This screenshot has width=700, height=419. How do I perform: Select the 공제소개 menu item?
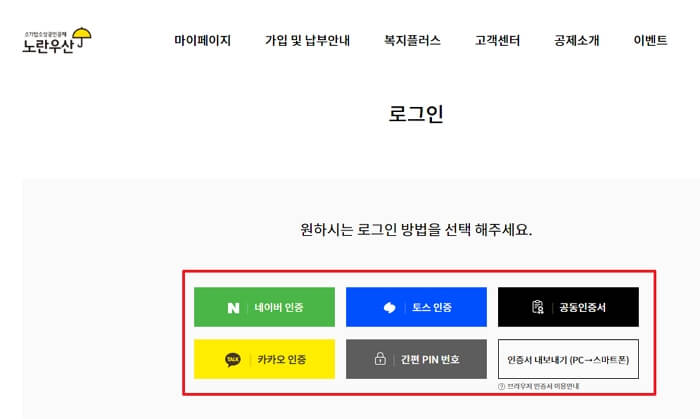[x=576, y=41]
